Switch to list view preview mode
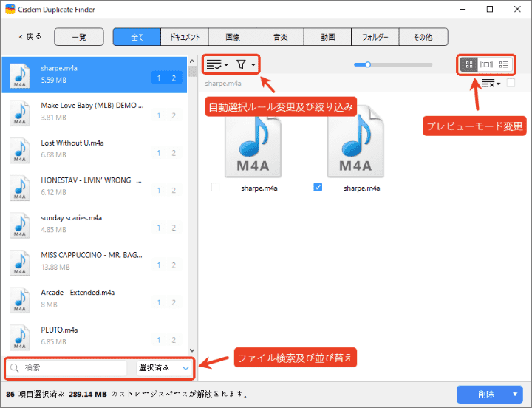Viewport: 532px width, 408px height. (x=504, y=64)
